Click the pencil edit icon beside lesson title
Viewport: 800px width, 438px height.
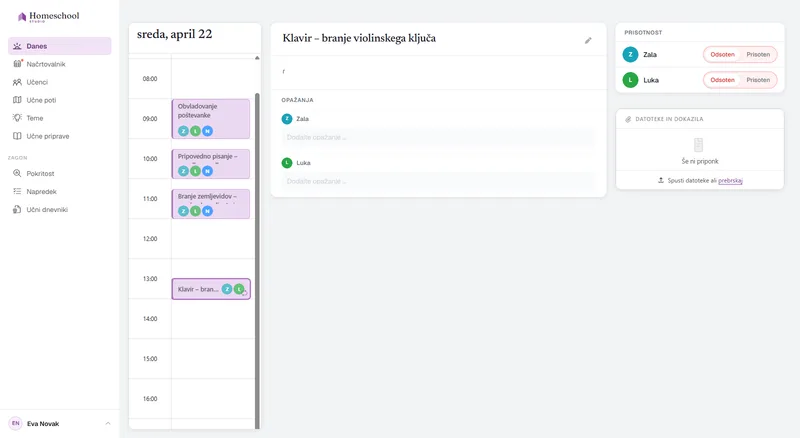coord(588,40)
